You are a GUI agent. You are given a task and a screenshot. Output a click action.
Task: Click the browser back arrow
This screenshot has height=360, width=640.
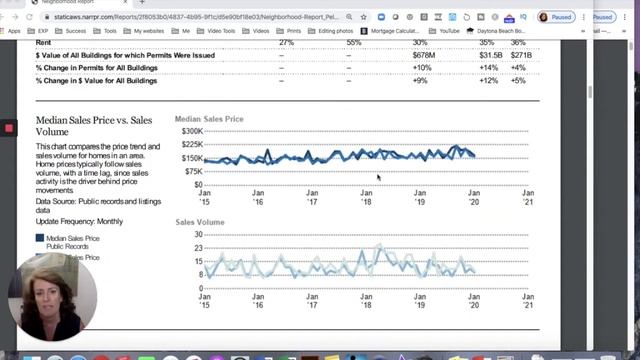(x=2, y=17)
